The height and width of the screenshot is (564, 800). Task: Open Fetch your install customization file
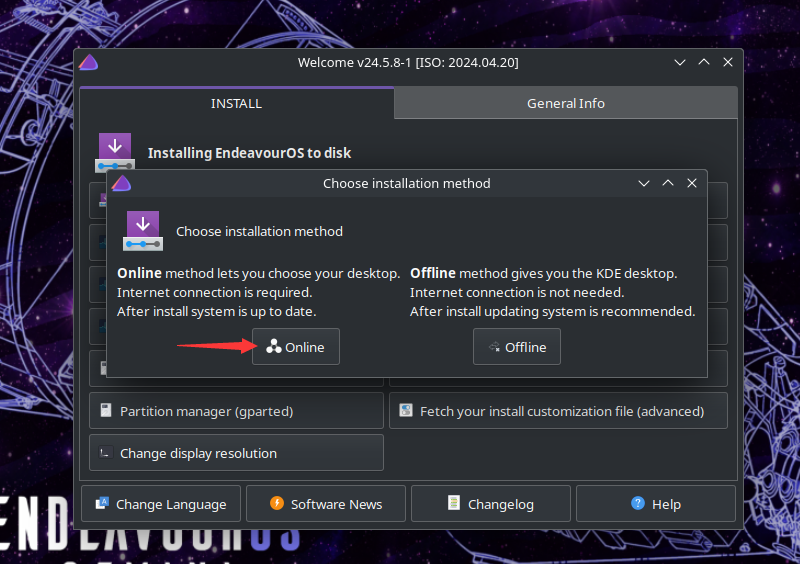(x=558, y=410)
